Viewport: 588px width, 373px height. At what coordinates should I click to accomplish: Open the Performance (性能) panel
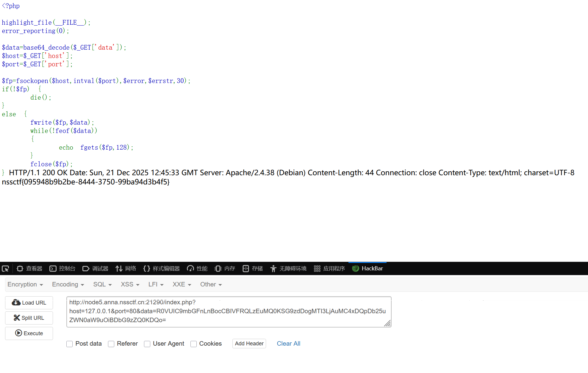[x=197, y=269]
